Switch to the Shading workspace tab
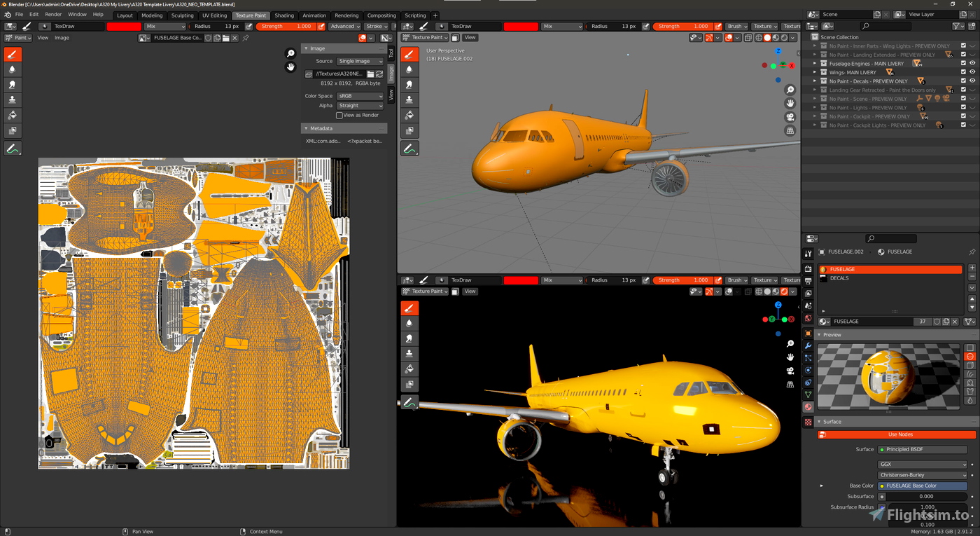This screenshot has width=980, height=536. pyautogui.click(x=284, y=15)
